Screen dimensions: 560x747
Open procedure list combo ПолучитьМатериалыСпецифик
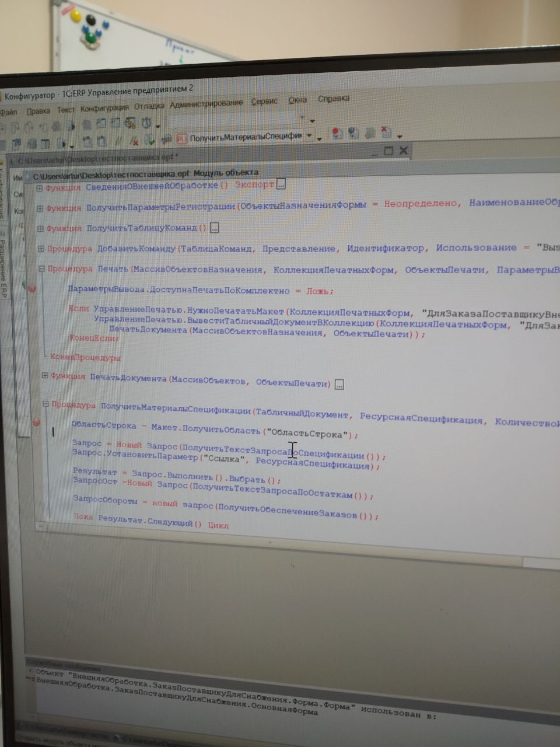click(x=245, y=137)
